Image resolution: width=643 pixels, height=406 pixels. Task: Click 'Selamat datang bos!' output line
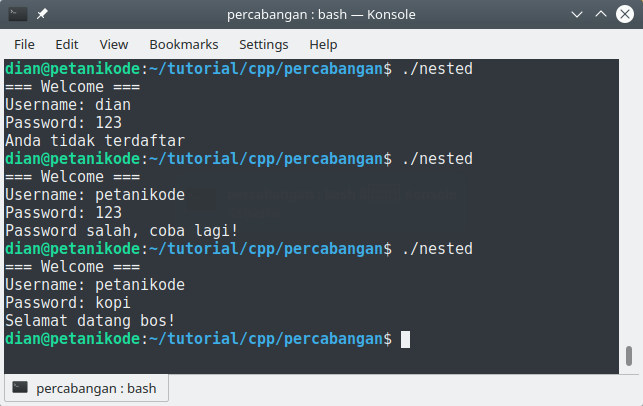coord(90,321)
